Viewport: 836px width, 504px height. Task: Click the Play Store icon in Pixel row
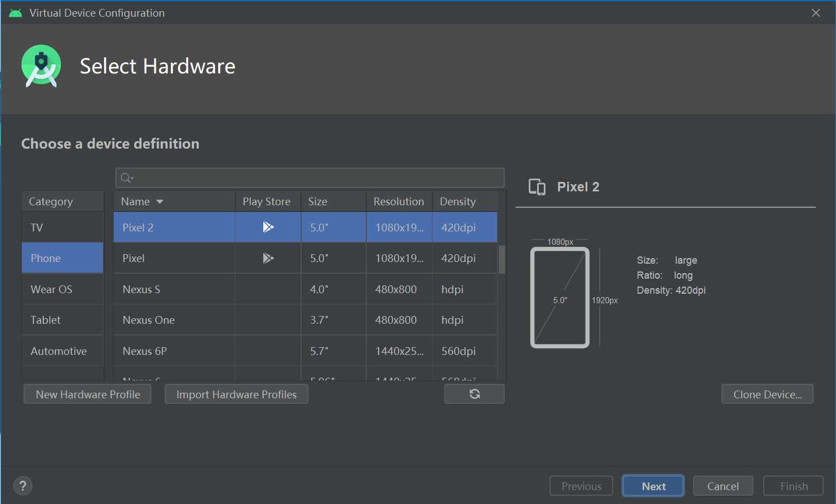268,258
